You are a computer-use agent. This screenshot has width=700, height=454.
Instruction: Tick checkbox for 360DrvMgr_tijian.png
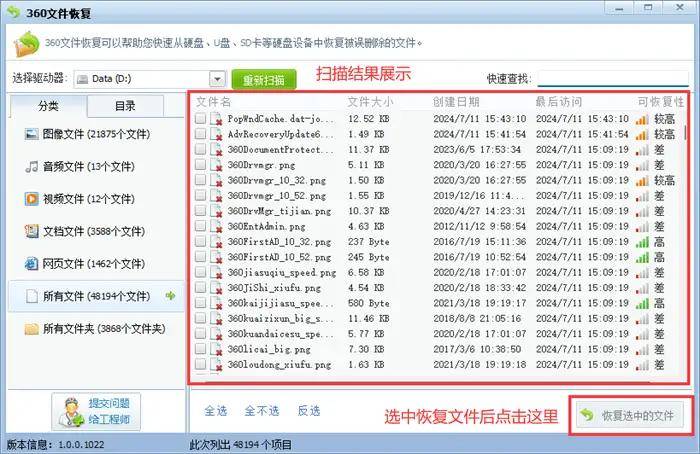tap(200, 210)
